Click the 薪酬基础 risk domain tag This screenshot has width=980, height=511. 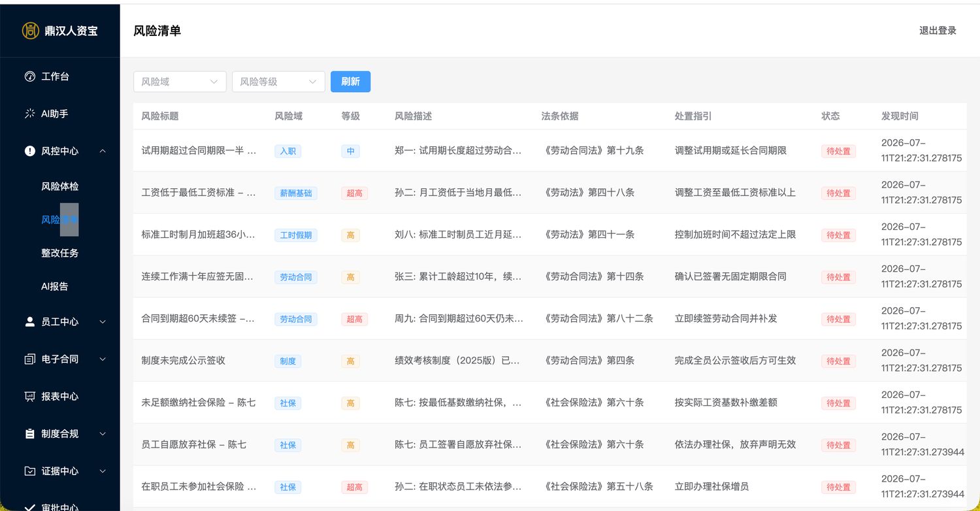296,193
